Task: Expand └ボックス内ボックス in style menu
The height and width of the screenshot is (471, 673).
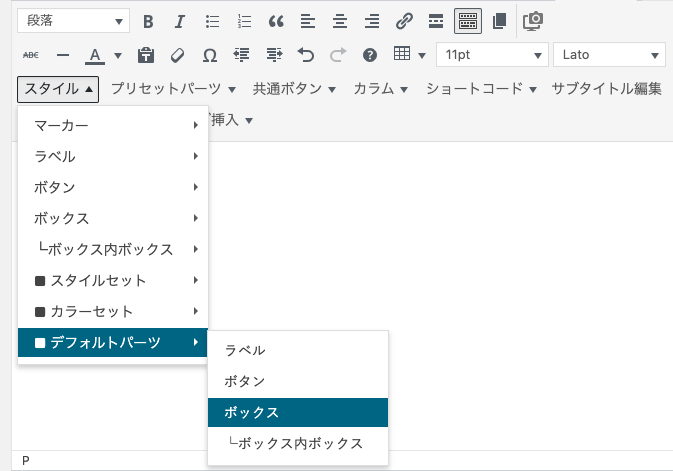Action: coord(113,249)
